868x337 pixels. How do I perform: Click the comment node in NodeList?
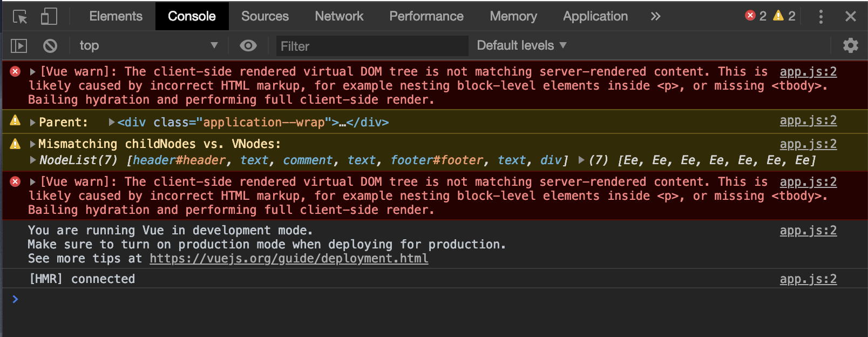pos(308,160)
